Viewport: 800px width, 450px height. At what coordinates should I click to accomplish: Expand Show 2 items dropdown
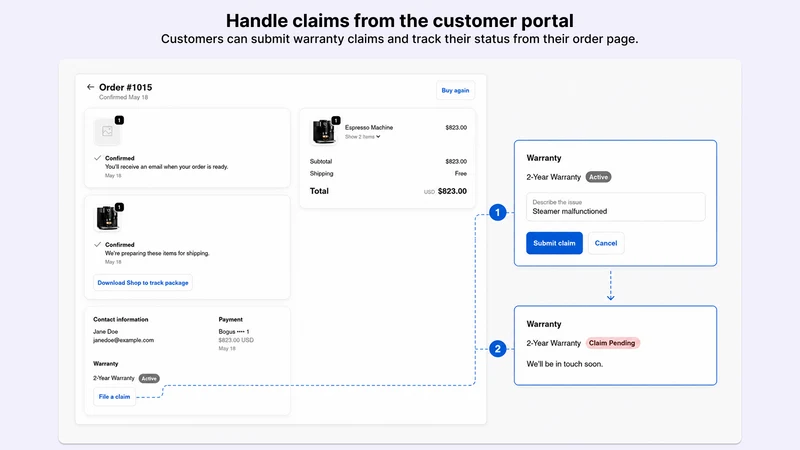362,137
